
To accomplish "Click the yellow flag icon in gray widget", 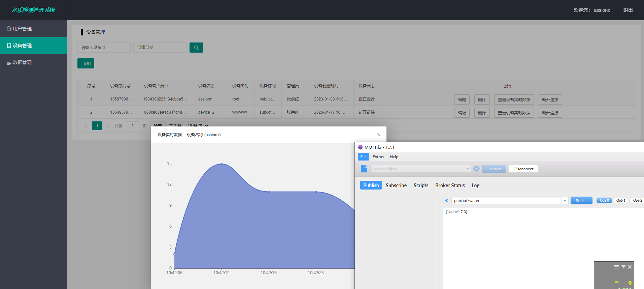I will point(617,283).
